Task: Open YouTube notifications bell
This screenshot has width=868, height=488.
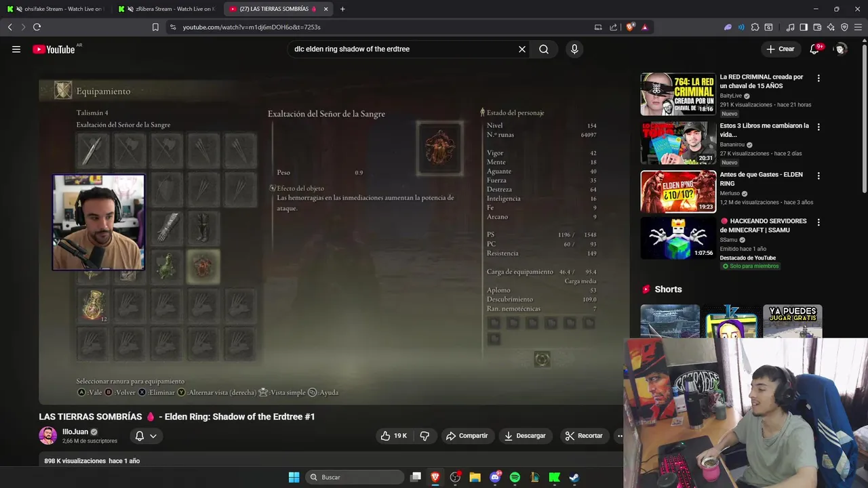Action: coord(815,49)
